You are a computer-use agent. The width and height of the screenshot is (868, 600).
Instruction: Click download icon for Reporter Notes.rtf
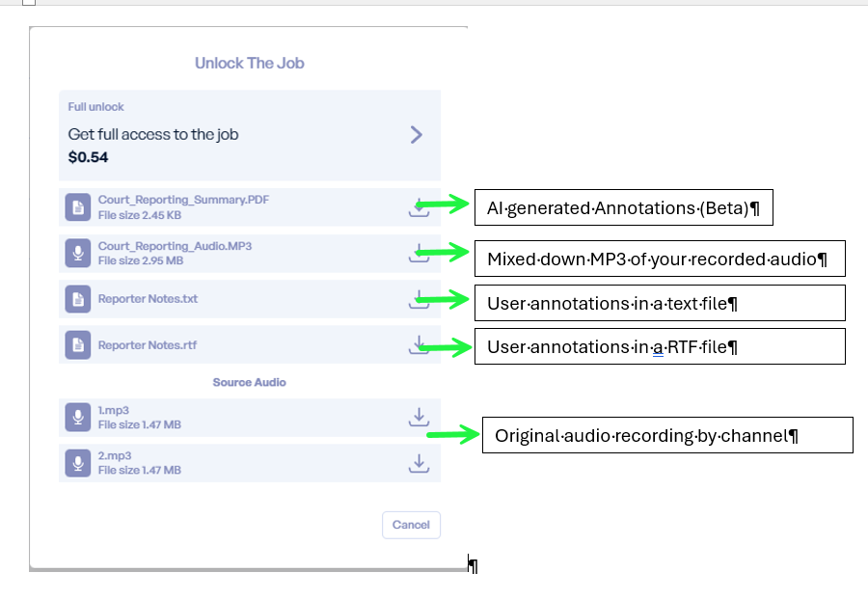pyautogui.click(x=419, y=344)
